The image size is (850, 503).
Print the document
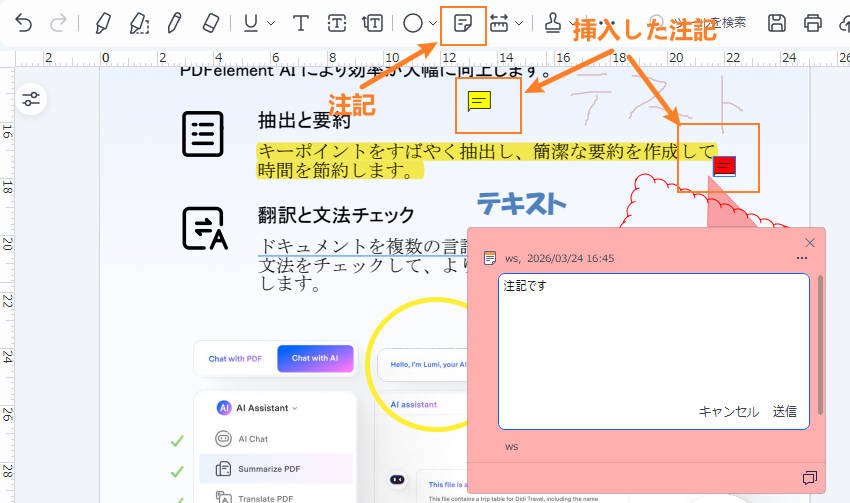tap(813, 23)
